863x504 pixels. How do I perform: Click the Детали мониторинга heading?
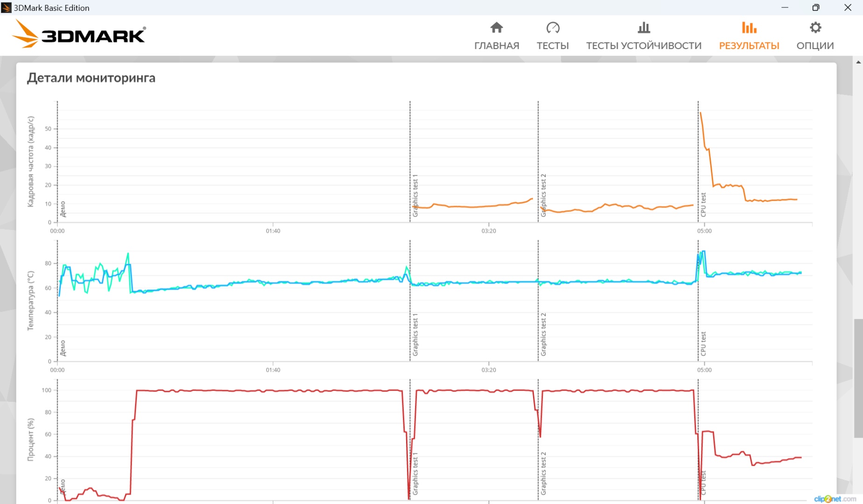[x=91, y=78]
